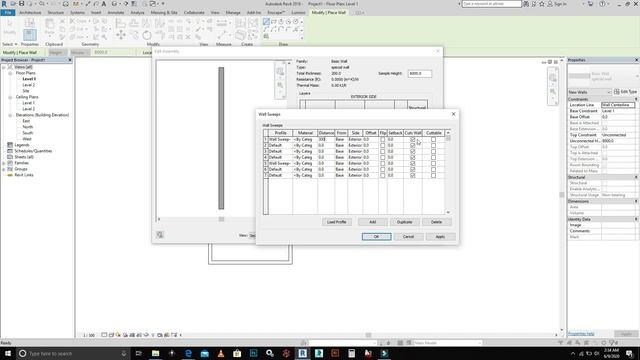Click the Add button in Wall Sweeps
640x360 pixels.
(x=373, y=222)
